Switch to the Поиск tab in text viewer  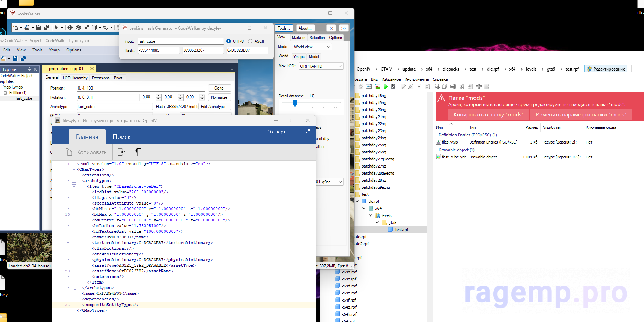click(x=121, y=137)
